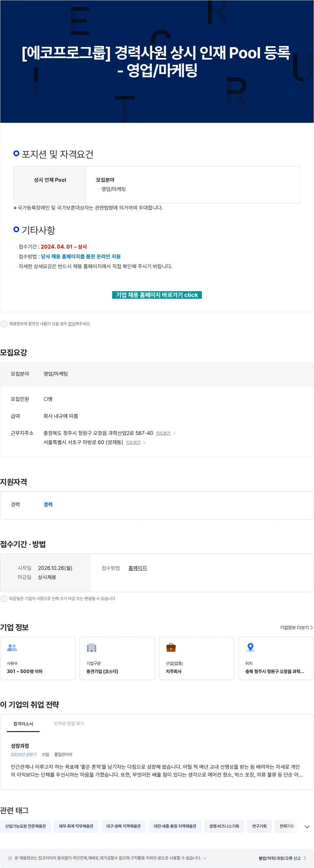The height and width of the screenshot is (868, 314).
Task: Open 불법/허위/과장/오류 신고 link
Action: [280, 858]
